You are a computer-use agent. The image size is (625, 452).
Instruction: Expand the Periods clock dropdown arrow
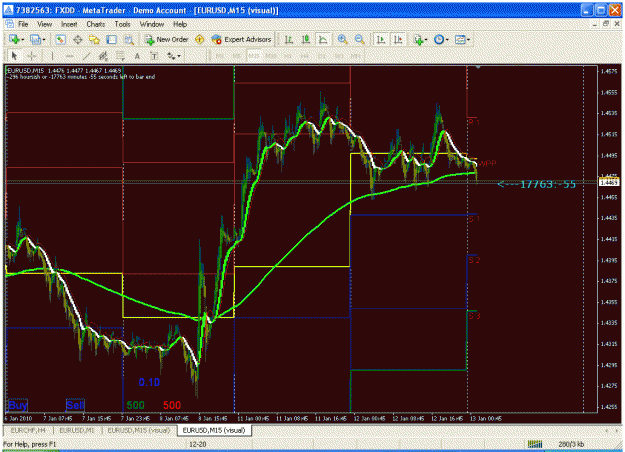(x=447, y=40)
